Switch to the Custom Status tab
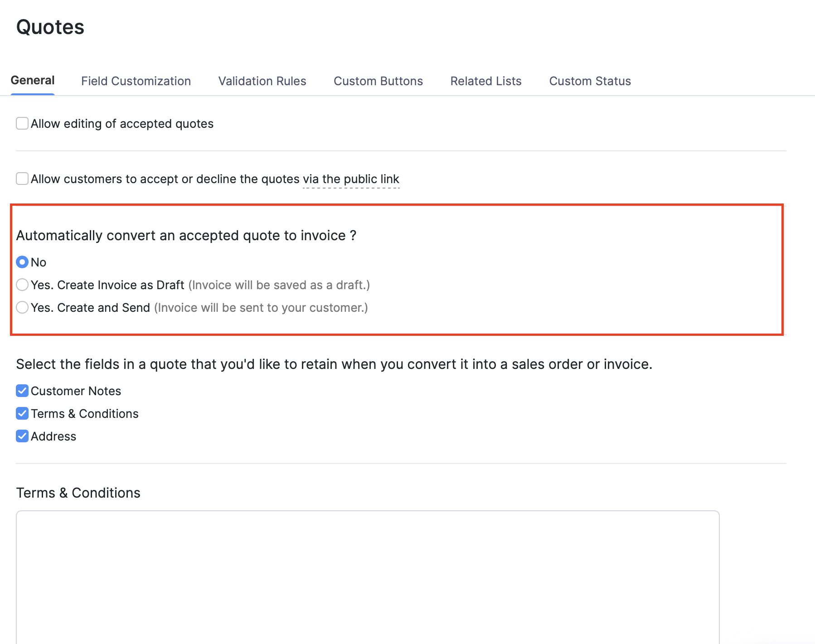 (x=590, y=81)
